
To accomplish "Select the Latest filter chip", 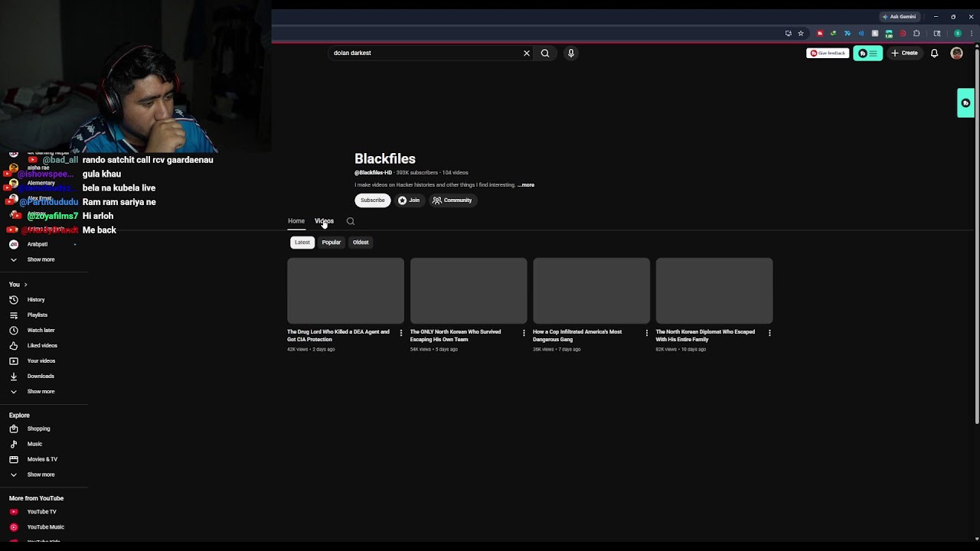I will [x=302, y=243].
